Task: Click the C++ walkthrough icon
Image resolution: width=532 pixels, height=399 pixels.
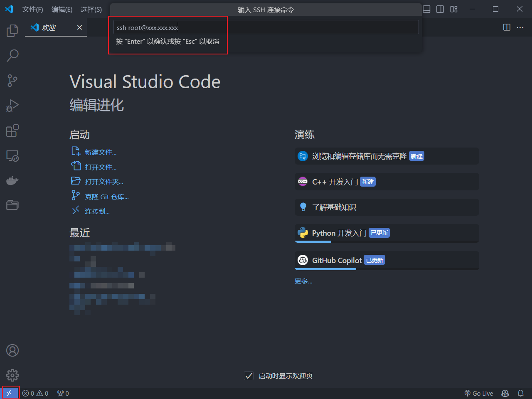Action: [x=303, y=182]
